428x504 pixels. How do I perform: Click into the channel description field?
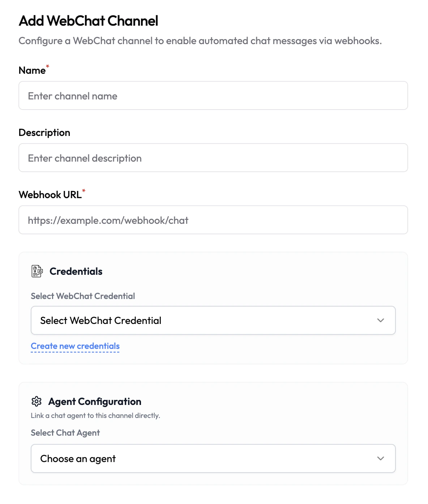coord(213,158)
